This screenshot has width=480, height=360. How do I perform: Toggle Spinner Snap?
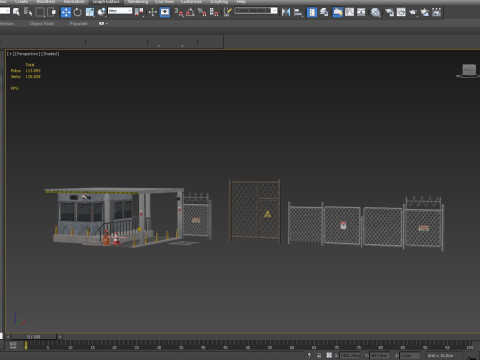tap(214, 12)
